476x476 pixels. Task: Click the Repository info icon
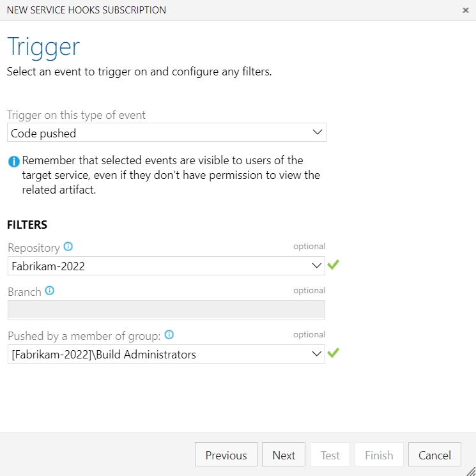(68, 247)
